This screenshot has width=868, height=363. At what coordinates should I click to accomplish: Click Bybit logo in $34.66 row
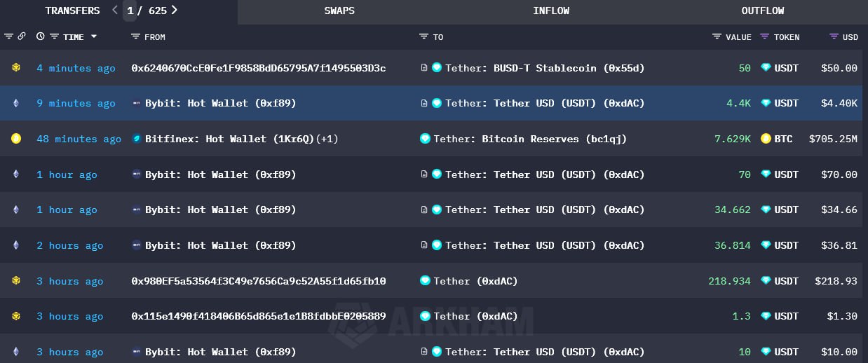coord(137,210)
